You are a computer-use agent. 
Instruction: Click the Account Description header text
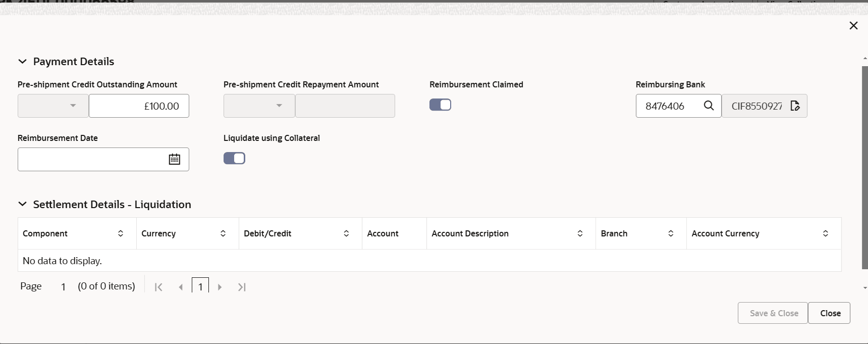click(470, 233)
